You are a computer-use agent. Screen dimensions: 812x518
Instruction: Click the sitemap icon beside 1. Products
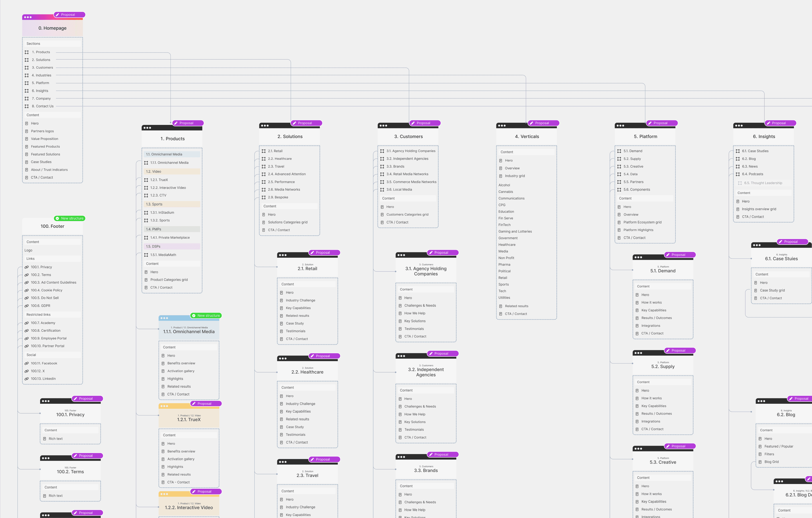point(27,52)
